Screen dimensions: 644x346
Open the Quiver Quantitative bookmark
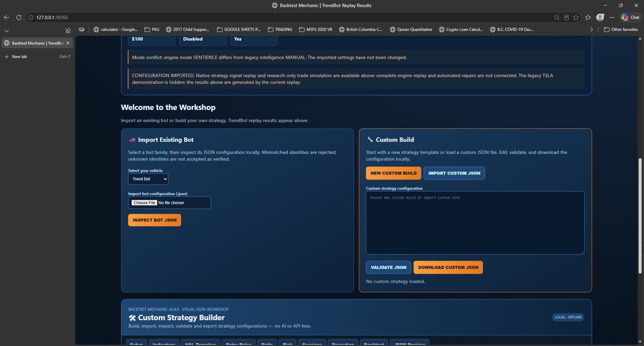coord(411,29)
